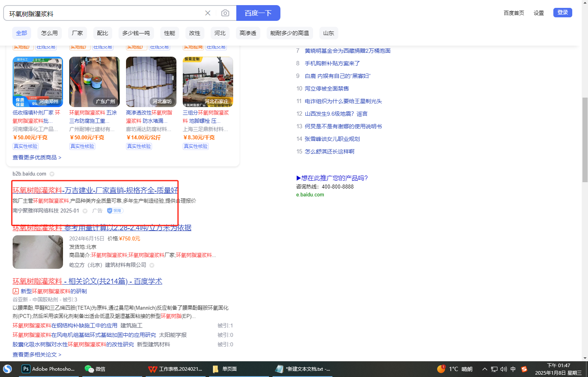Switch to Adobe Photoshop in the taskbar
Image resolution: width=588 pixels, height=377 pixels.
tap(49, 369)
